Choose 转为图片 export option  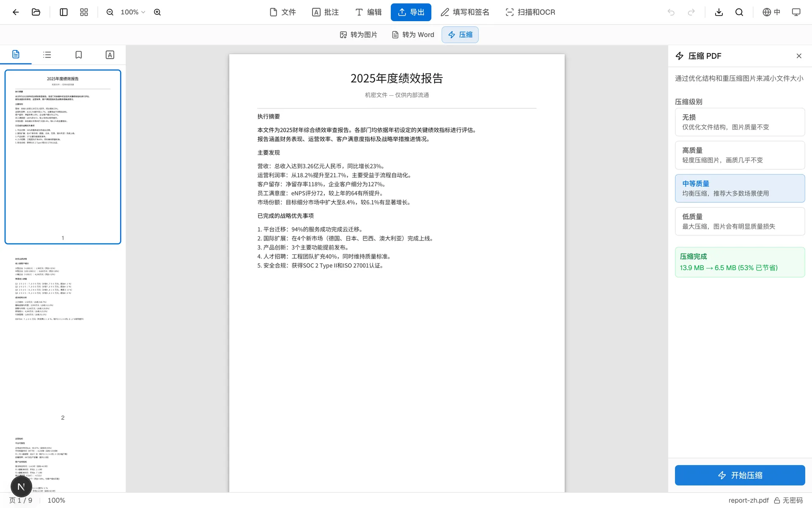pyautogui.click(x=359, y=35)
